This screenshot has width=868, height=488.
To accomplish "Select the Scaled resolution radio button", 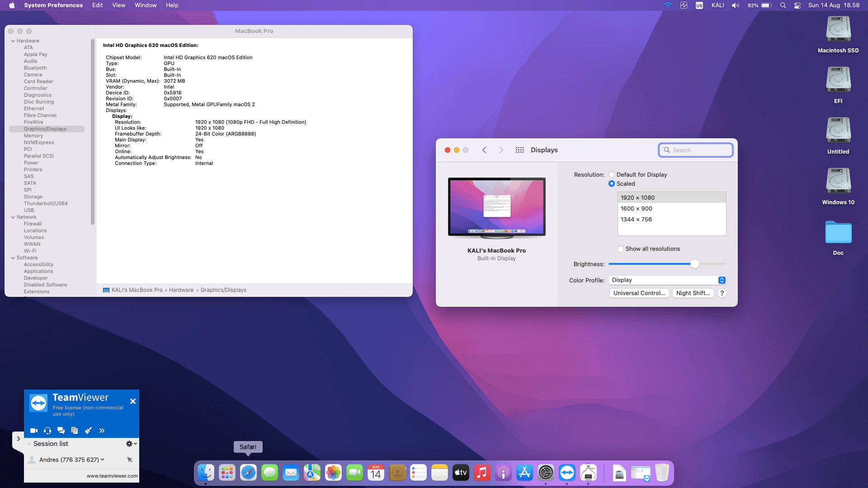I will point(612,184).
